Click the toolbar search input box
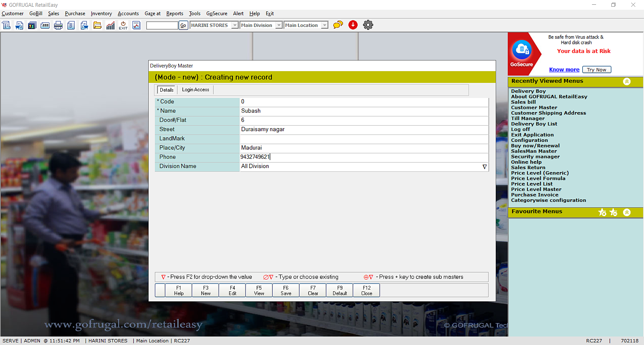644x345 pixels. [162, 25]
